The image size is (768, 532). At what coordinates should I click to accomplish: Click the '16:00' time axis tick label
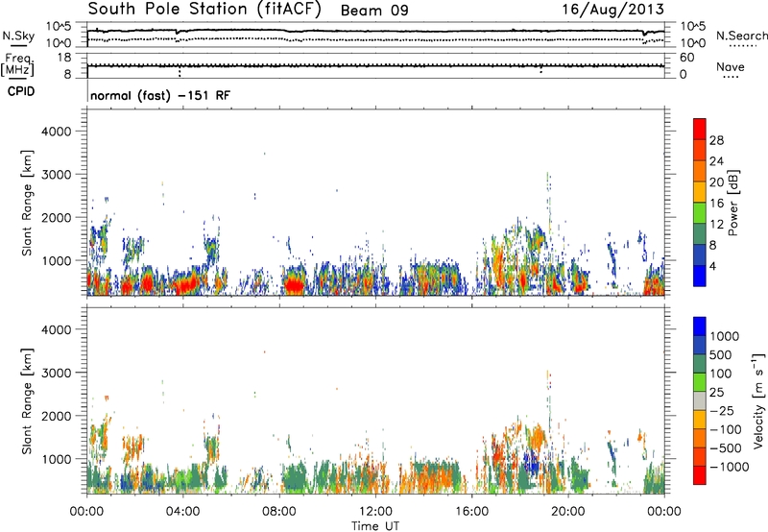coord(471,512)
